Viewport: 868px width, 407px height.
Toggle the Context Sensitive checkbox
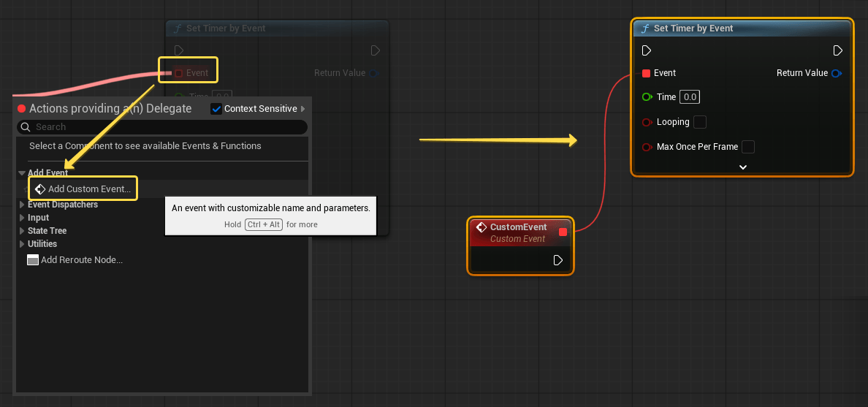[x=216, y=109]
